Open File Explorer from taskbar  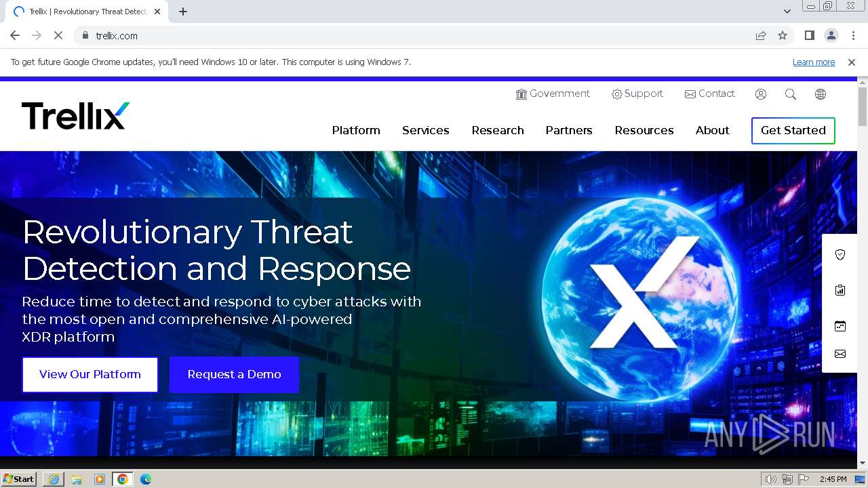point(77,479)
